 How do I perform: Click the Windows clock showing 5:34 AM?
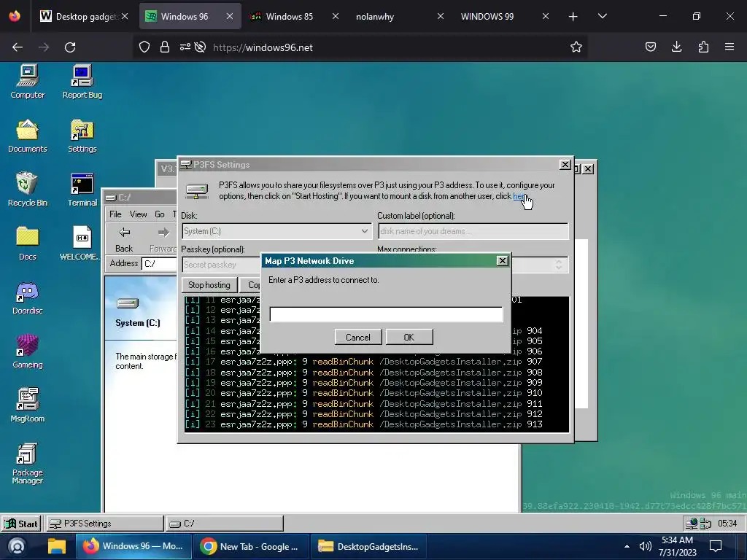pos(677,546)
